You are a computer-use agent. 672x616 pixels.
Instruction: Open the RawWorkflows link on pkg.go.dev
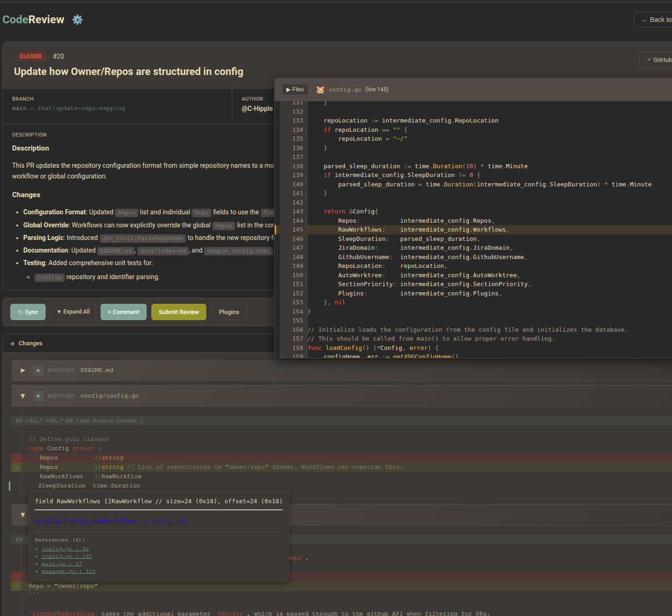coord(111,521)
